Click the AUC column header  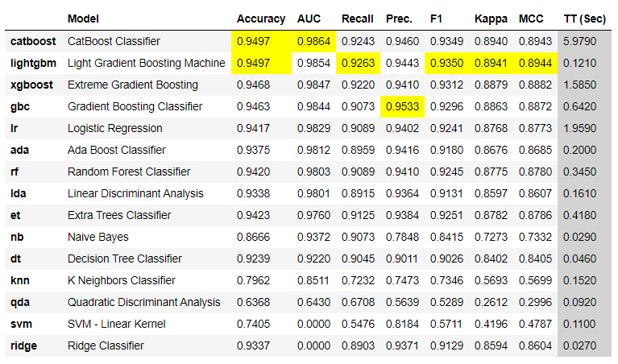point(309,19)
